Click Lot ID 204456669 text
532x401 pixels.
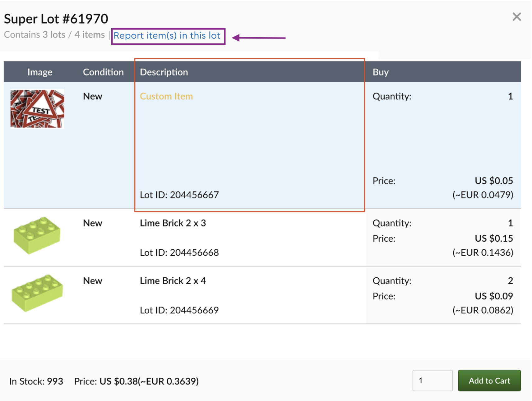179,310
